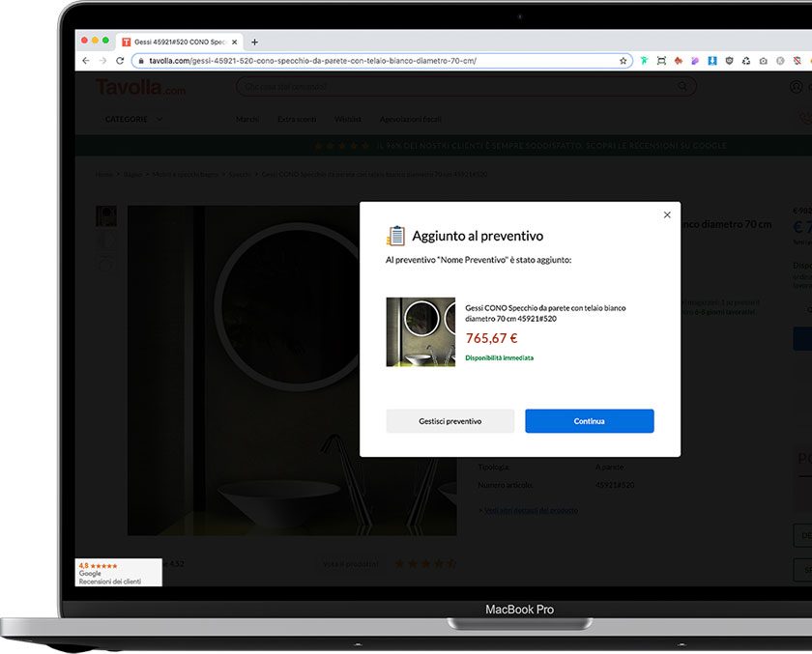Viewport: 812px width, 654px height.
Task: Open the screen capture frame extension
Action: click(x=661, y=61)
